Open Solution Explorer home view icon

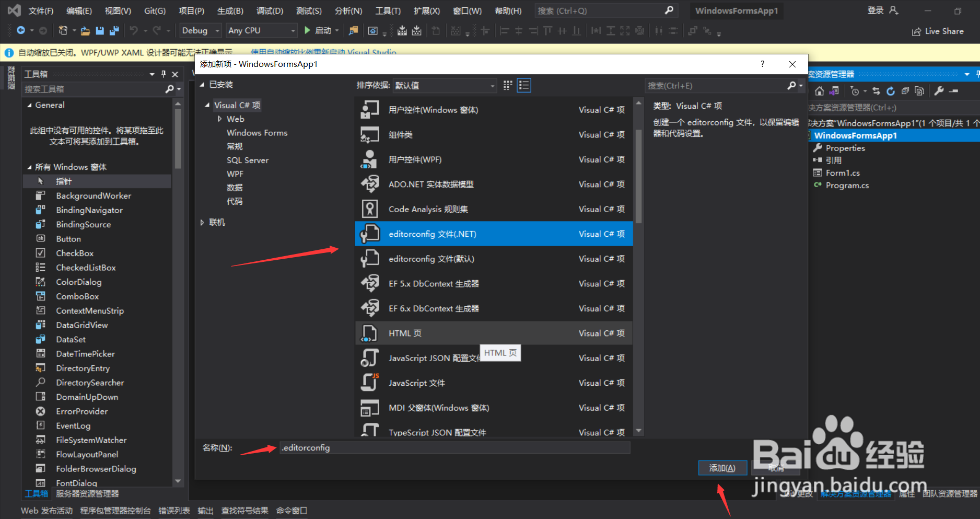(819, 90)
